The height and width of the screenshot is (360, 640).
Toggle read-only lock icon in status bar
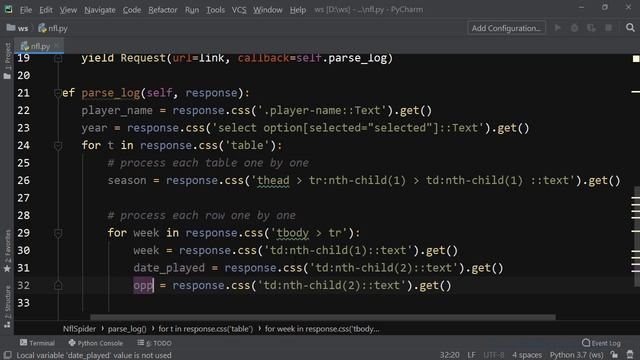[x=614, y=354]
